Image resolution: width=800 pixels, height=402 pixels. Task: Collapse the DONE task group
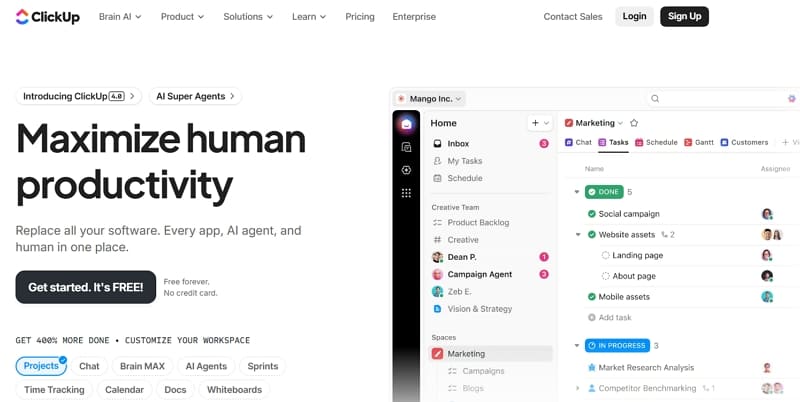tap(577, 192)
